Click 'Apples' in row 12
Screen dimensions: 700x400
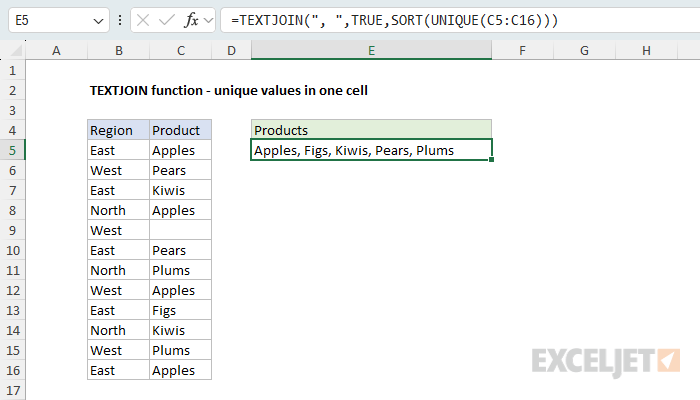[x=180, y=291]
